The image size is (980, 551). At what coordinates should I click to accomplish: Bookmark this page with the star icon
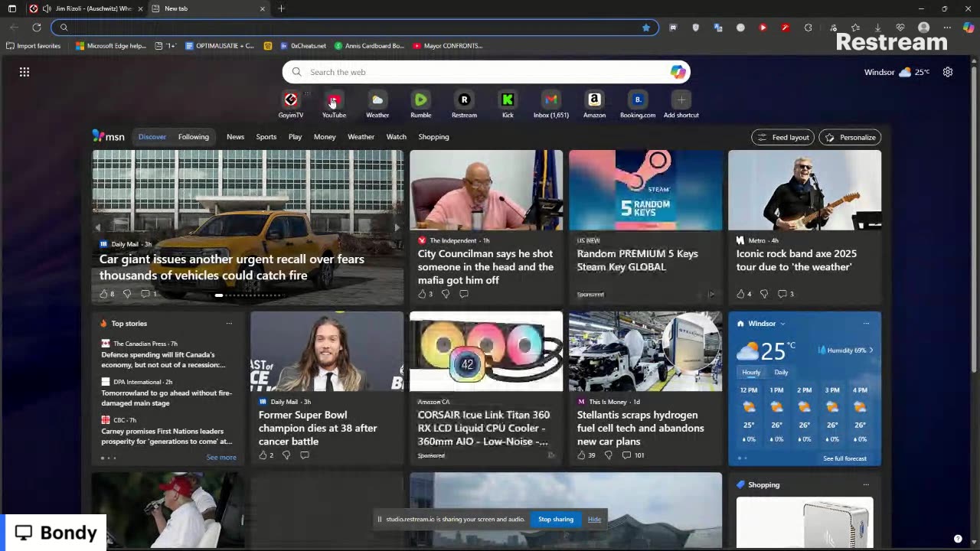[x=646, y=28]
